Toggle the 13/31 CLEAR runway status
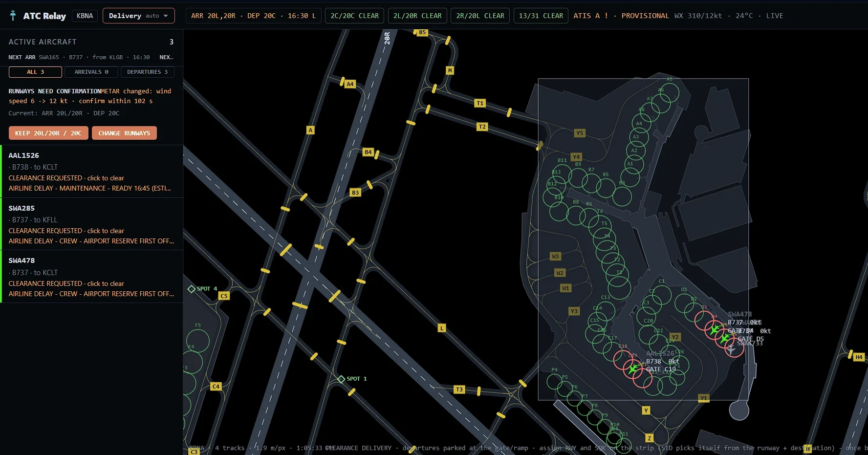868x455 pixels. [x=541, y=16]
